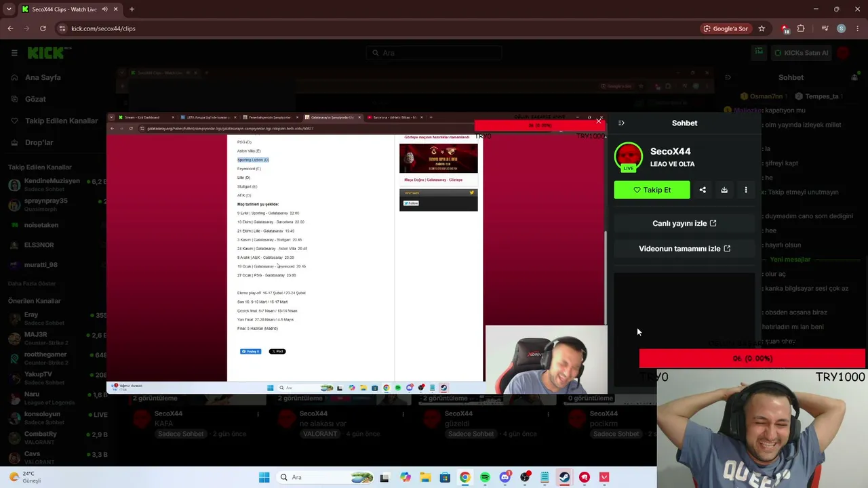
Task: Open OBS Studio from the taskbar
Action: click(525, 477)
